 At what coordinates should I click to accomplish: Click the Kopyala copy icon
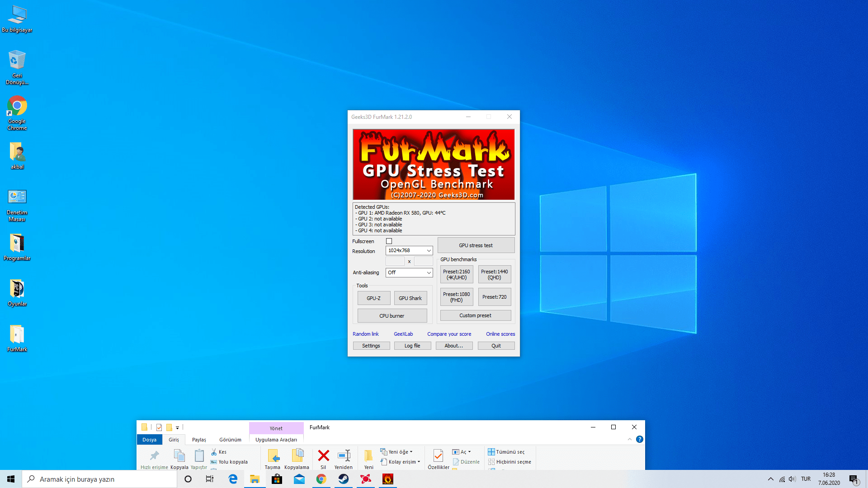click(179, 455)
